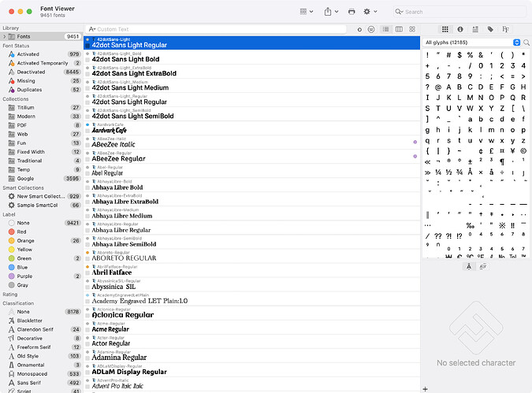The height and width of the screenshot is (393, 532).
Task: Select Duplicates font status
Action: click(41, 90)
